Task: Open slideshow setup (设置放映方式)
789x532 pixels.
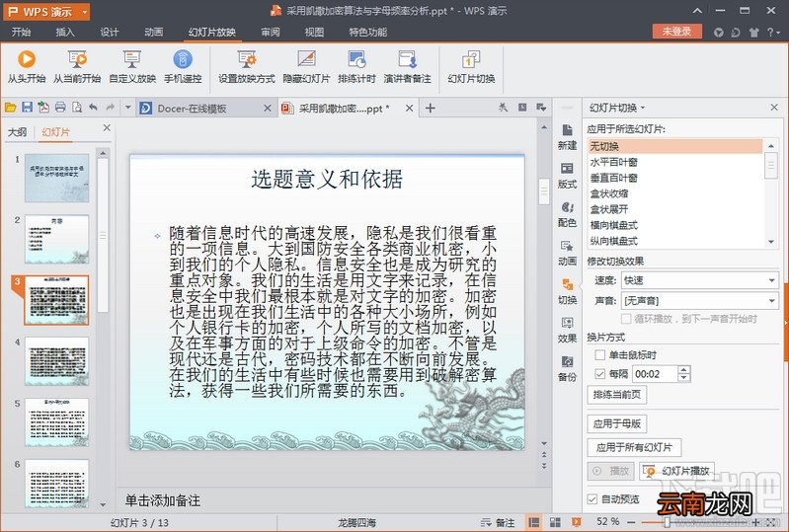Action: coord(247,66)
